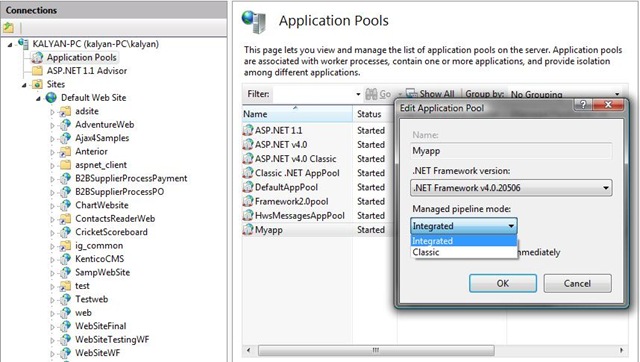Click the HwsMessagesAppPool icon
This screenshot has height=362, width=640.
248,215
